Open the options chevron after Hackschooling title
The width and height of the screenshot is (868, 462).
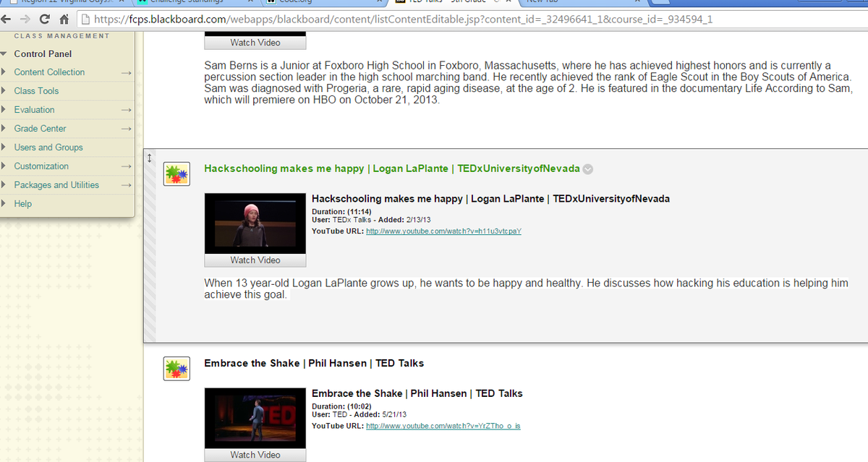[588, 169]
